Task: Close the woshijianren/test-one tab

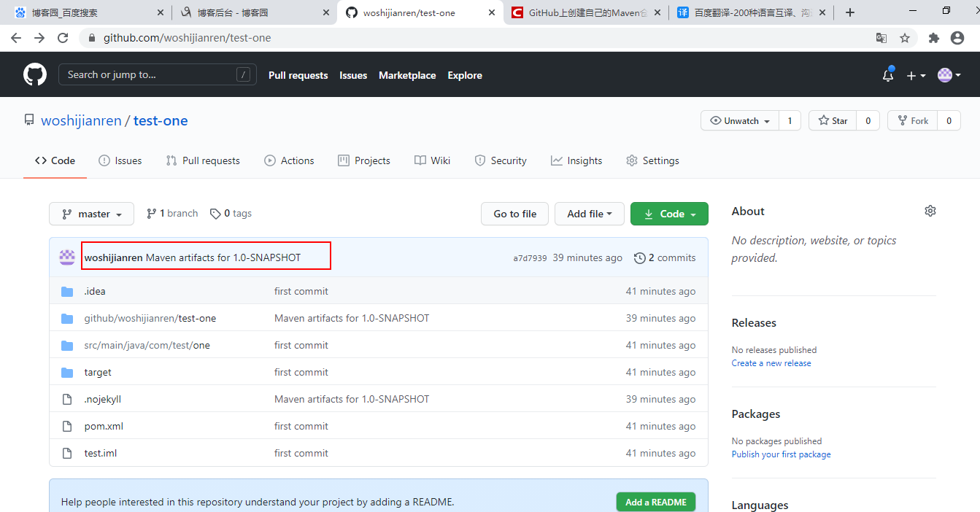Action: point(492,12)
